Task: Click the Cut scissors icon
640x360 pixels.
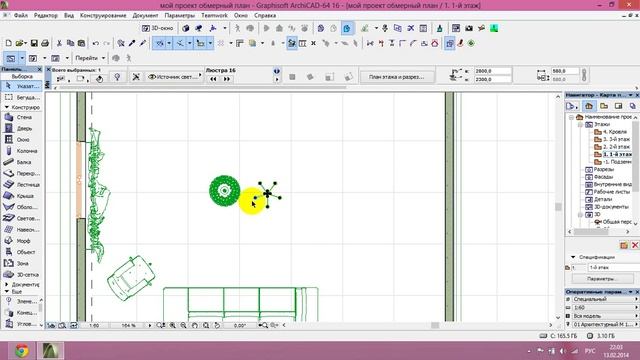Action: 59,43
